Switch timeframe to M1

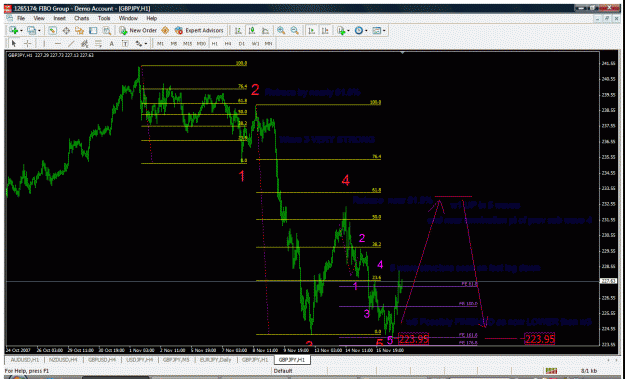coord(160,43)
